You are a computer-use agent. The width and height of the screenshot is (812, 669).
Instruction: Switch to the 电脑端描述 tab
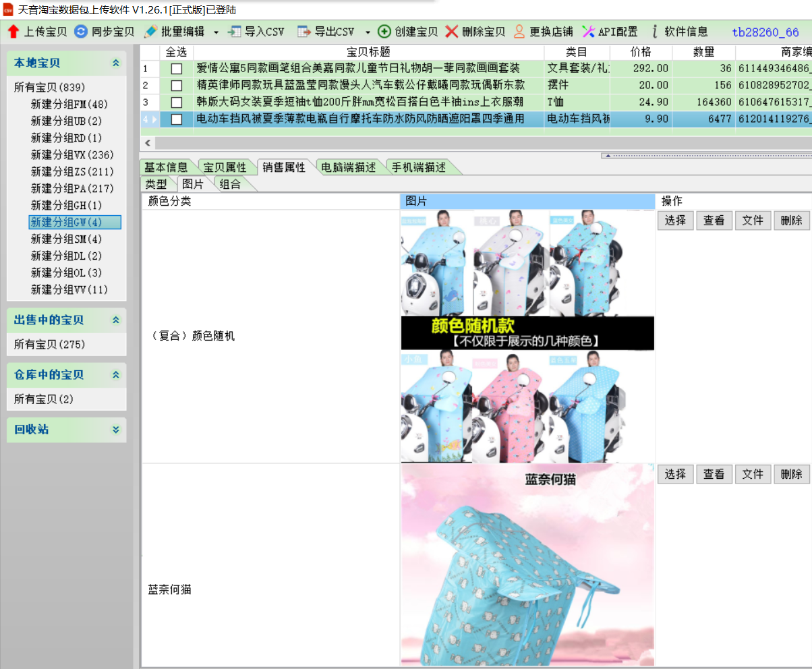(348, 167)
